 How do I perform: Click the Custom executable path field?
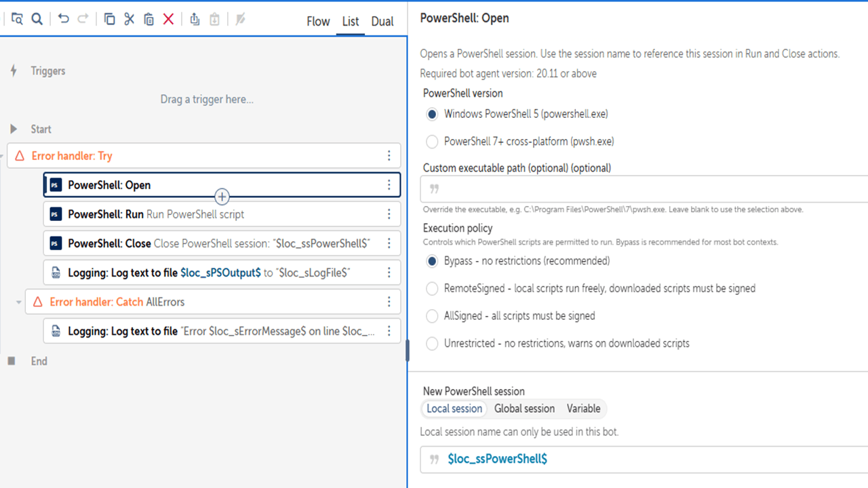[644, 188]
